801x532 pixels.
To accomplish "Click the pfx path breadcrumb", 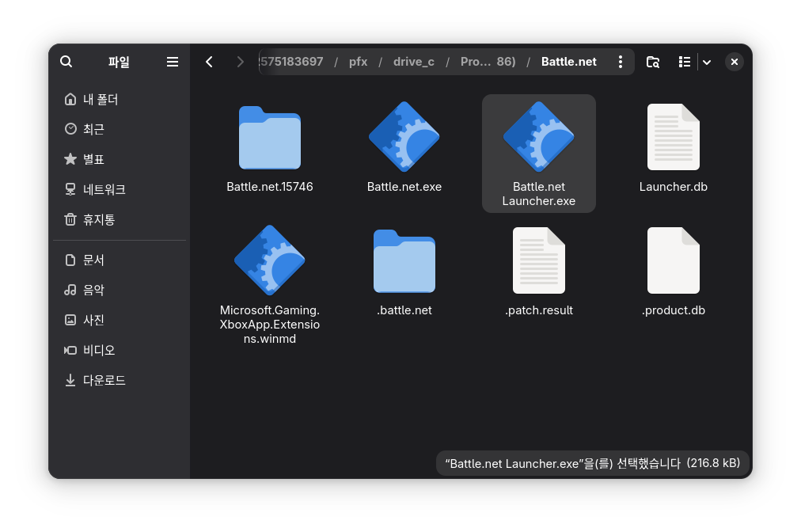I will click(x=359, y=62).
